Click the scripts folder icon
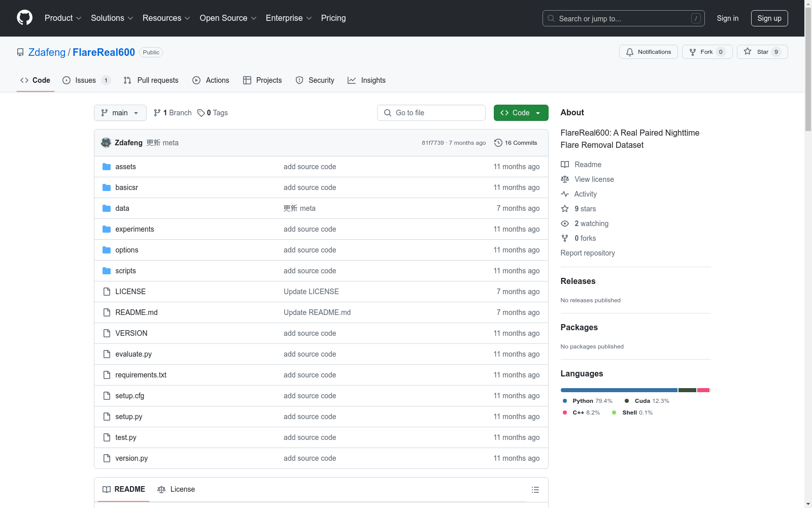The image size is (812, 508). pyautogui.click(x=107, y=271)
